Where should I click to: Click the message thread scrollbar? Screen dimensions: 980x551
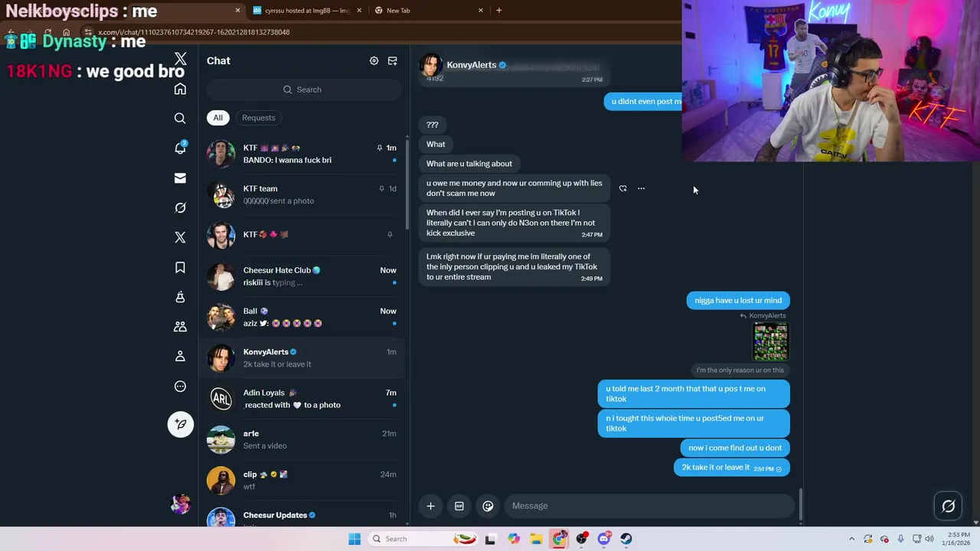click(x=801, y=504)
